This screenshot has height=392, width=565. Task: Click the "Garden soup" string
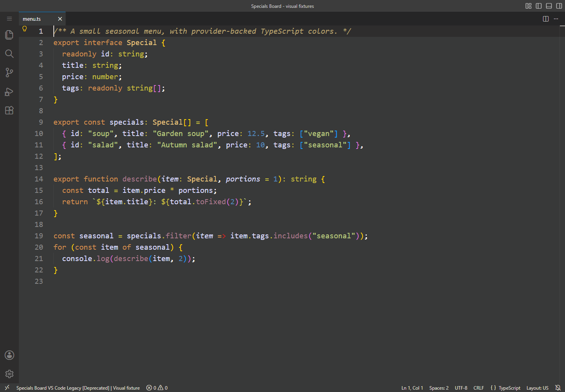point(180,134)
